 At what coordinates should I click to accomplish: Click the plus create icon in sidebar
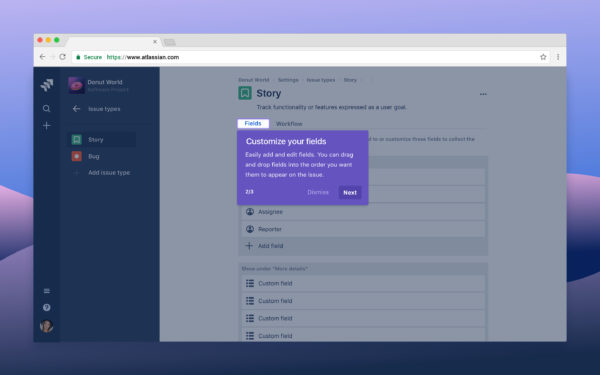46,126
